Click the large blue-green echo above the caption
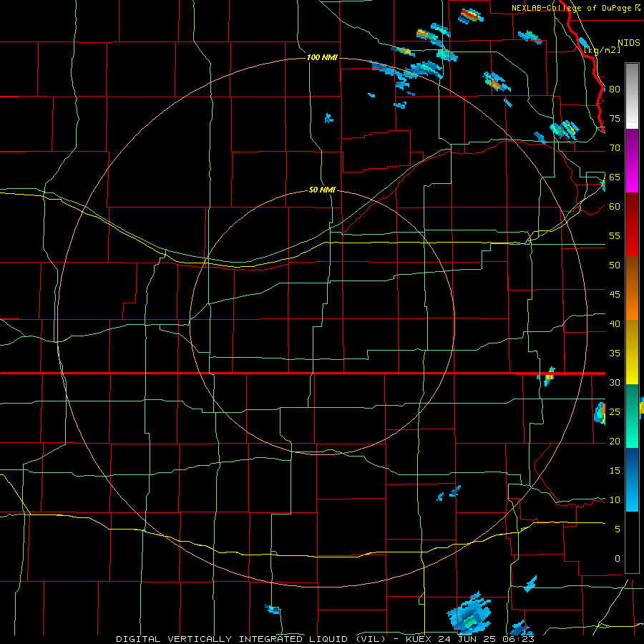 click(x=469, y=615)
